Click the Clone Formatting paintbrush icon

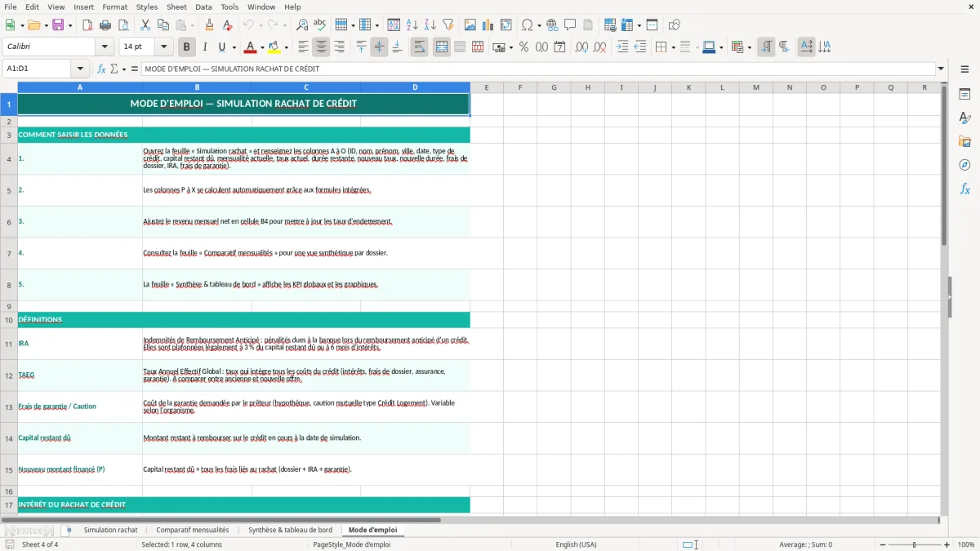pos(209,25)
